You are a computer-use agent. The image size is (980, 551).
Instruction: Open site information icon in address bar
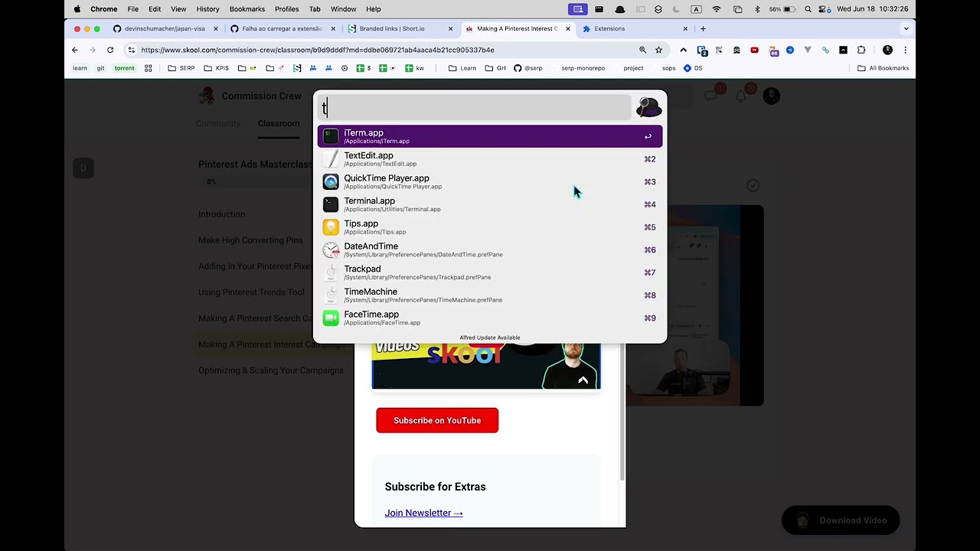click(132, 50)
